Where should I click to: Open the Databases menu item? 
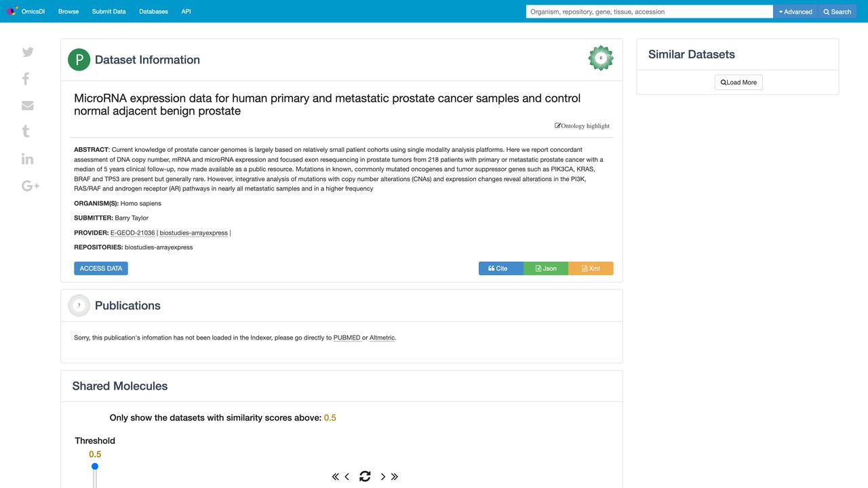(x=153, y=12)
